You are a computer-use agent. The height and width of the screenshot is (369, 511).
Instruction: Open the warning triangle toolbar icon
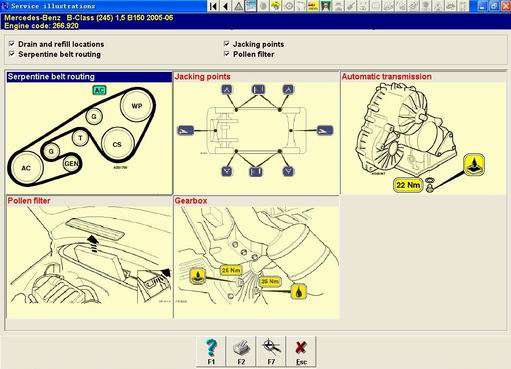pos(238,6)
